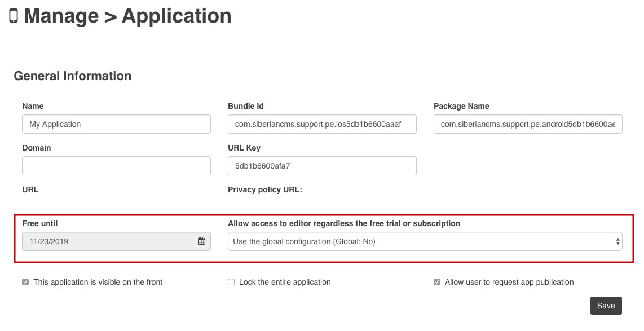The image size is (644, 331).
Task: Click the 'Manage > Application' page title
Action: 127,16
